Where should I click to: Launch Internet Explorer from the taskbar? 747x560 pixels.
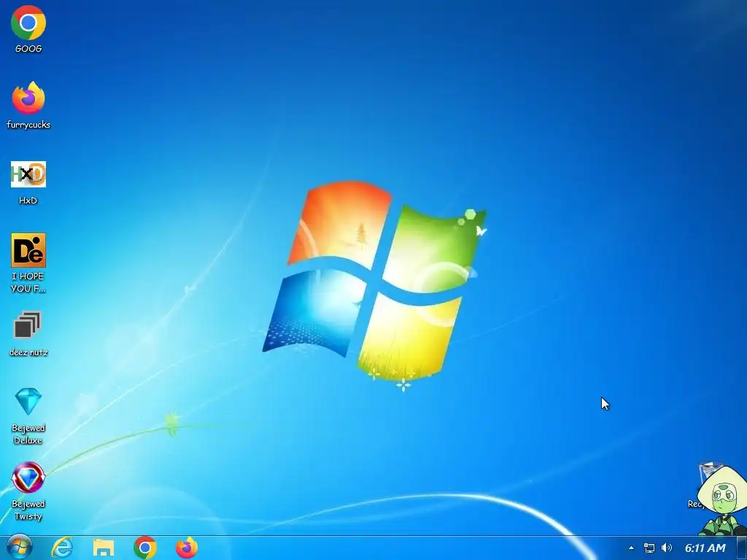[x=62, y=548]
